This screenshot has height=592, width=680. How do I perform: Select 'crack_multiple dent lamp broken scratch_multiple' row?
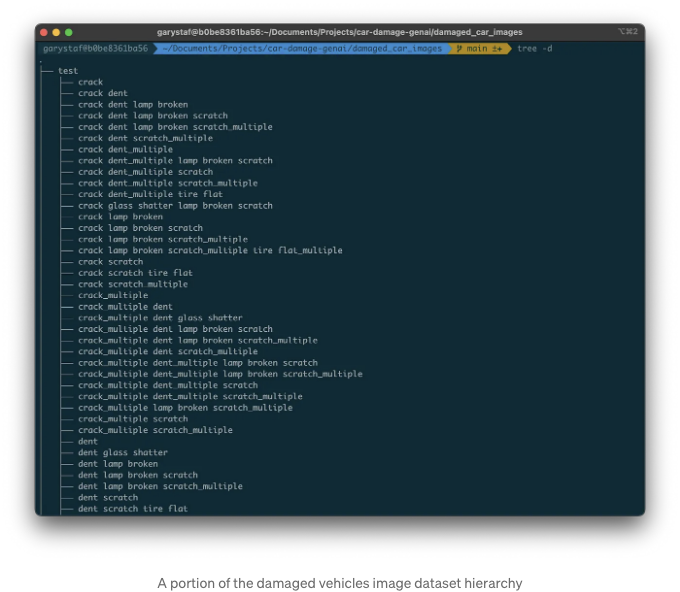click(198, 340)
